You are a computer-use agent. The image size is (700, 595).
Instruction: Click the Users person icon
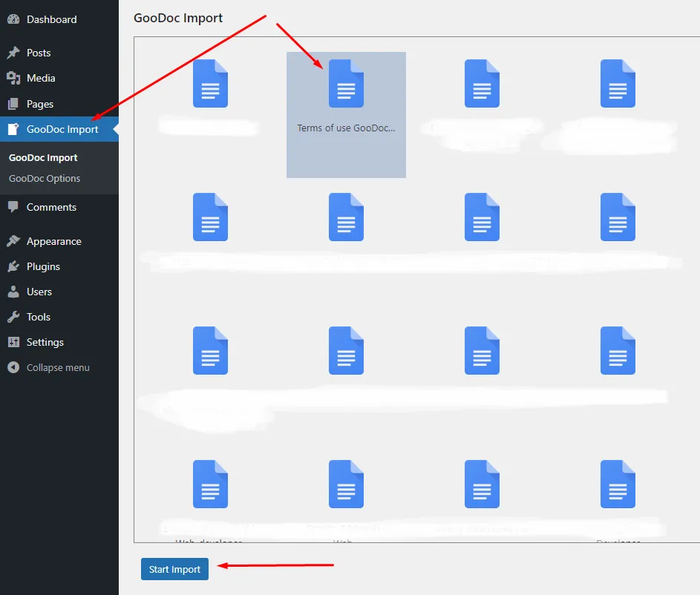coord(13,292)
